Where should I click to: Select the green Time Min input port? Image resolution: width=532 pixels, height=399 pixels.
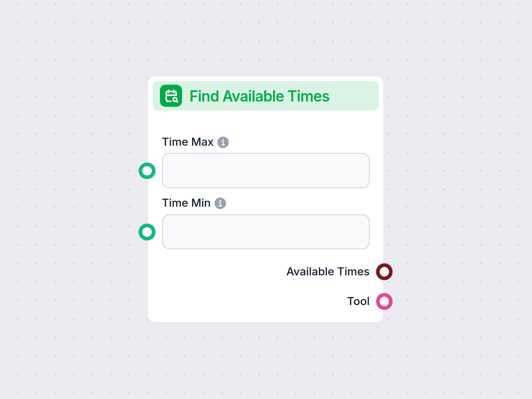(147, 232)
